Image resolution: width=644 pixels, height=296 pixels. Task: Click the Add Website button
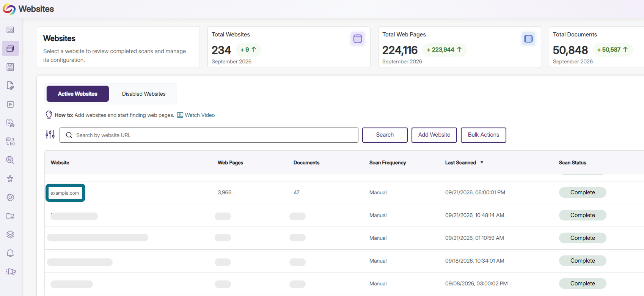tap(434, 135)
